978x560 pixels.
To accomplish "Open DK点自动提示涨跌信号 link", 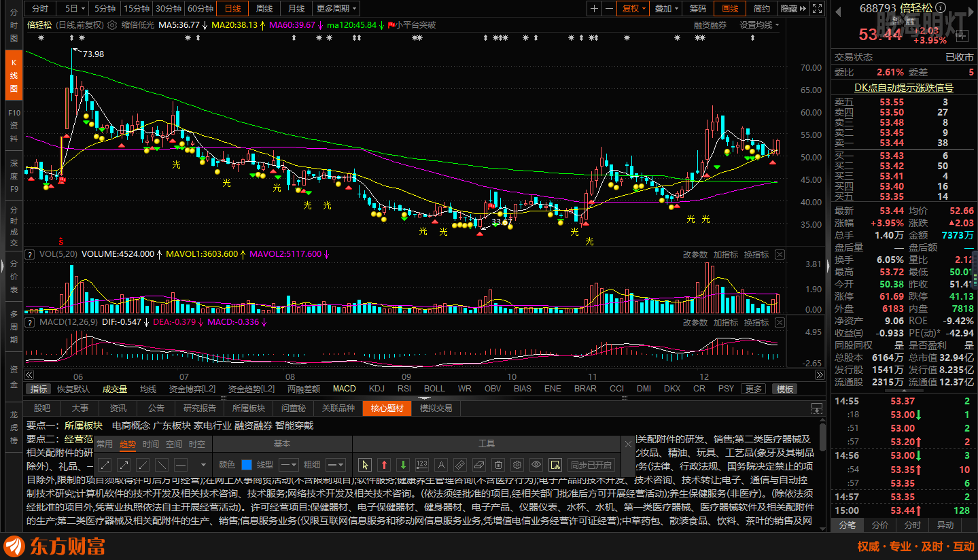I will [903, 88].
